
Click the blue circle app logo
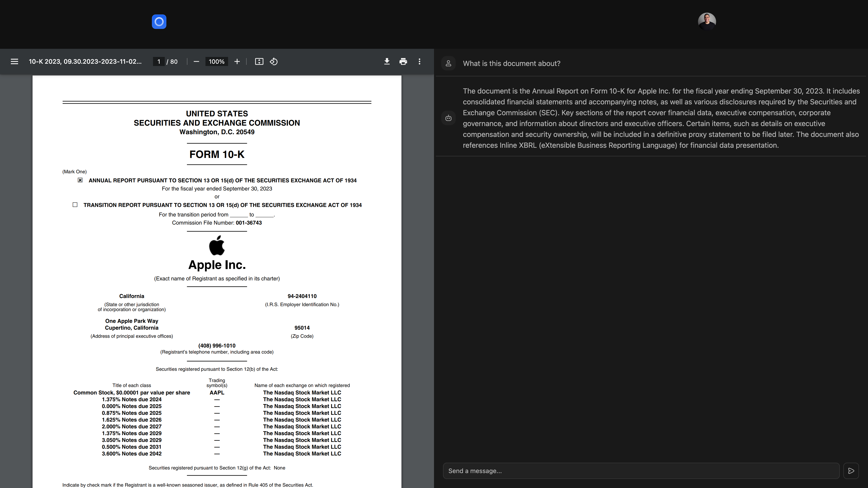(x=159, y=21)
